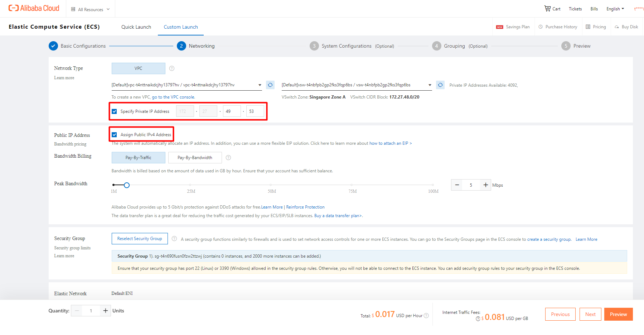
Task: Open the shopping Cart
Action: (552, 9)
